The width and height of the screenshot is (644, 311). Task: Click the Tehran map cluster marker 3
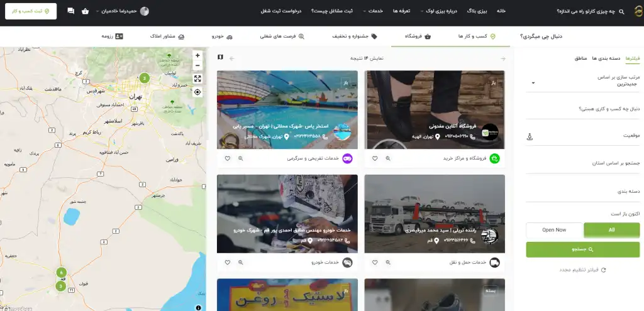pyautogui.click(x=144, y=77)
